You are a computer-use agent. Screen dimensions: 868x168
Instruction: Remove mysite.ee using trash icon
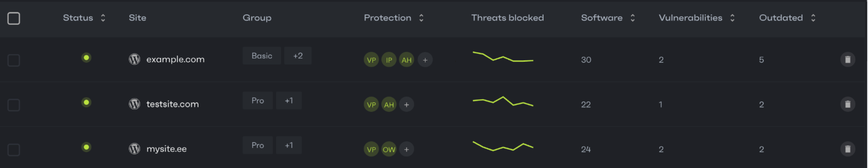(x=848, y=149)
